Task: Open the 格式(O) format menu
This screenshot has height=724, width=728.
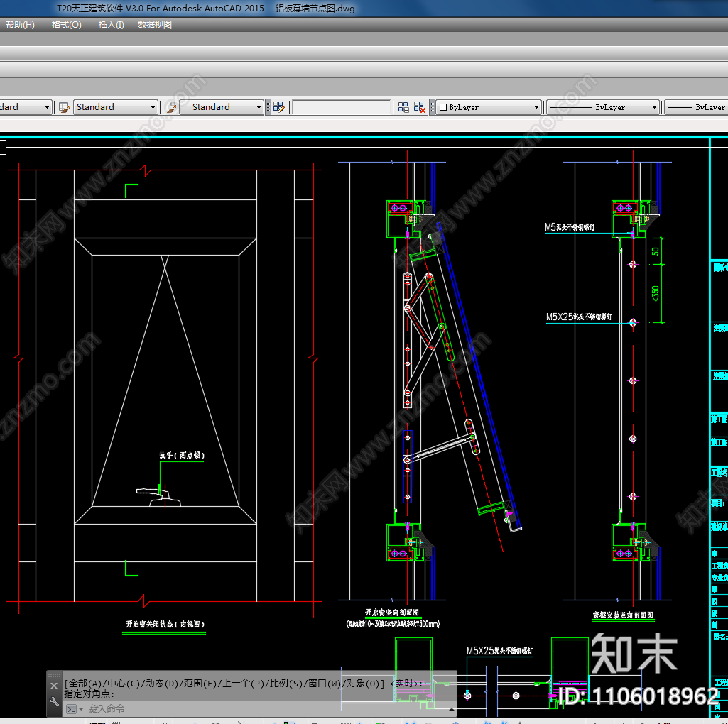Action: [66, 25]
